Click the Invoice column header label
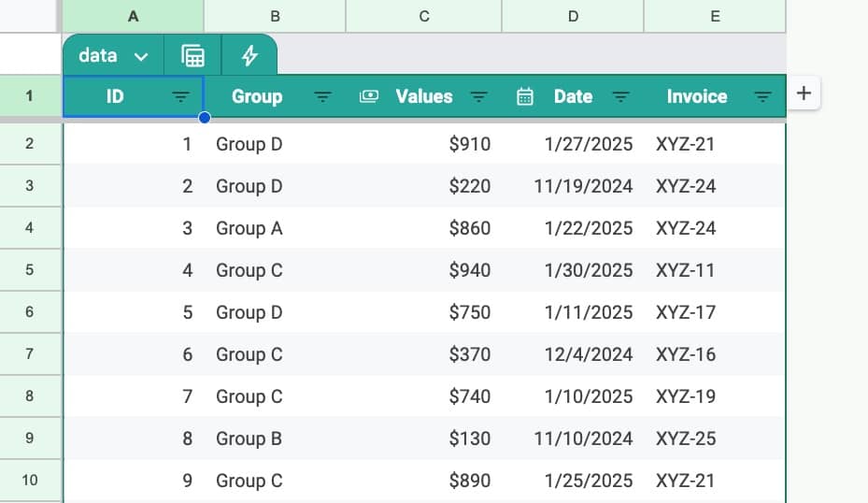Viewport: 868px width, 503px height. (x=696, y=96)
